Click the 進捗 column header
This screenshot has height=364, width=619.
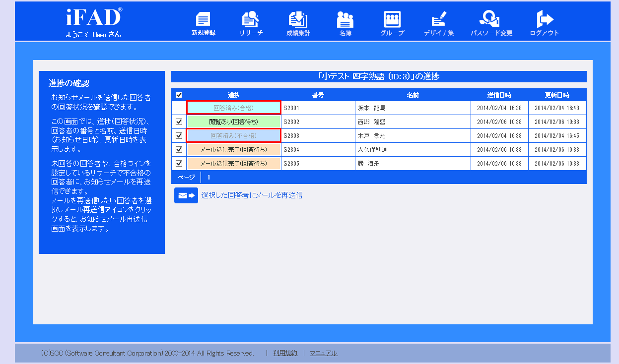click(x=234, y=95)
